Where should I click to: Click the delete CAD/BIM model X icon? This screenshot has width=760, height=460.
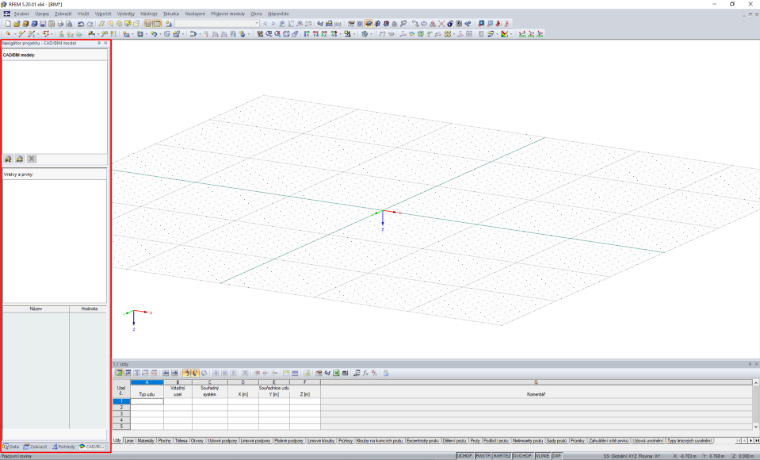click(x=32, y=159)
